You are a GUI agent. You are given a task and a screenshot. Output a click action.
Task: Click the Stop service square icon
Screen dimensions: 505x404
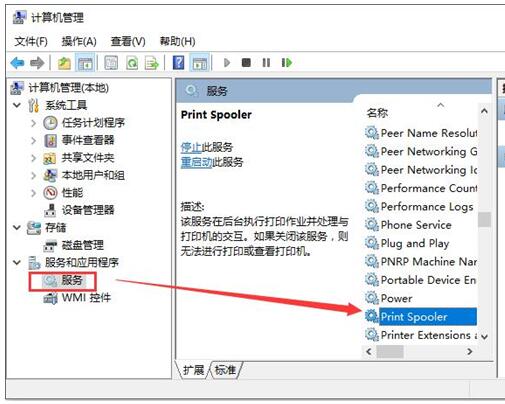pyautogui.click(x=246, y=63)
